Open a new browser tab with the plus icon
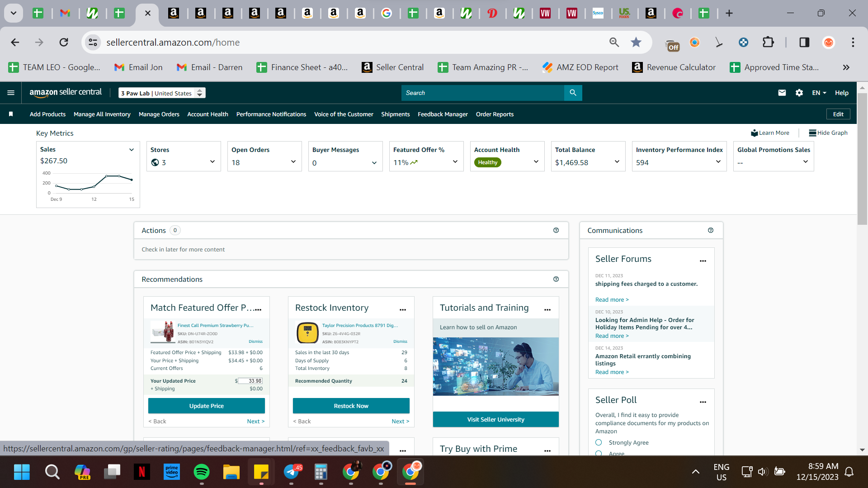 coord(729,13)
